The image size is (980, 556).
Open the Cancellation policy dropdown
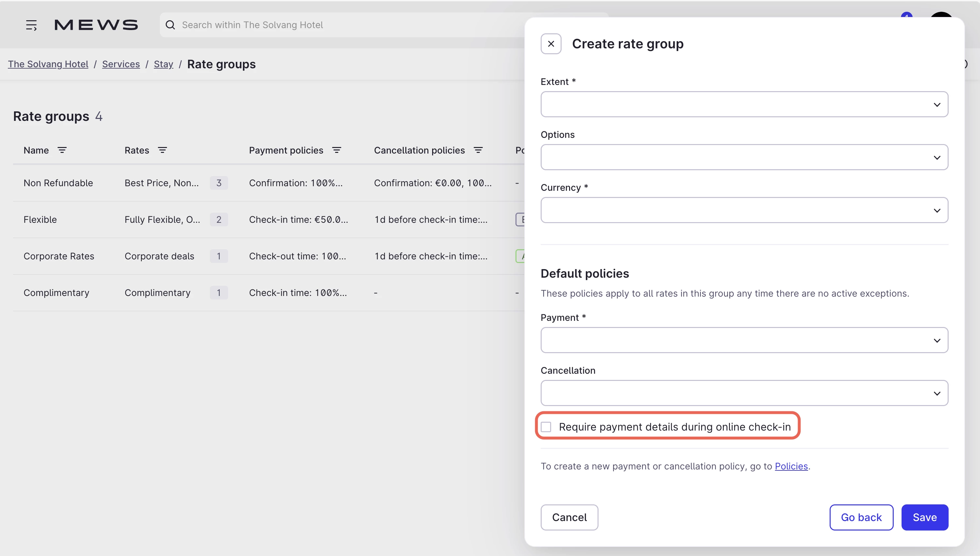(744, 393)
